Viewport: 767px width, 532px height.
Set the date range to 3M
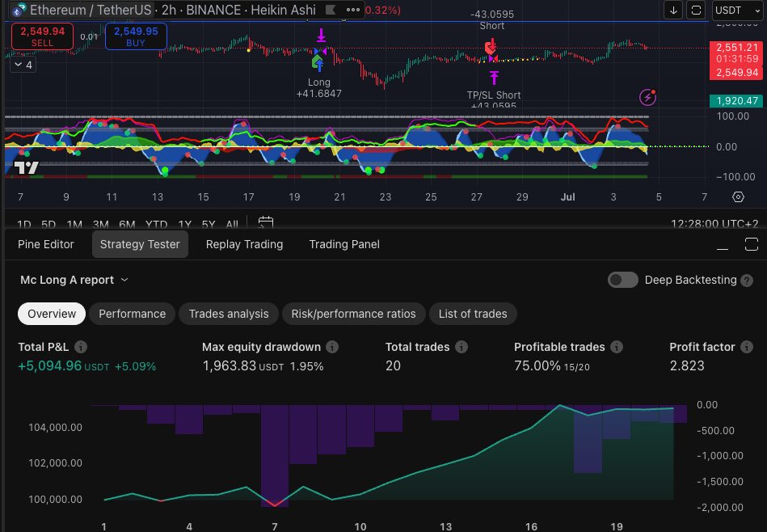tap(101, 225)
